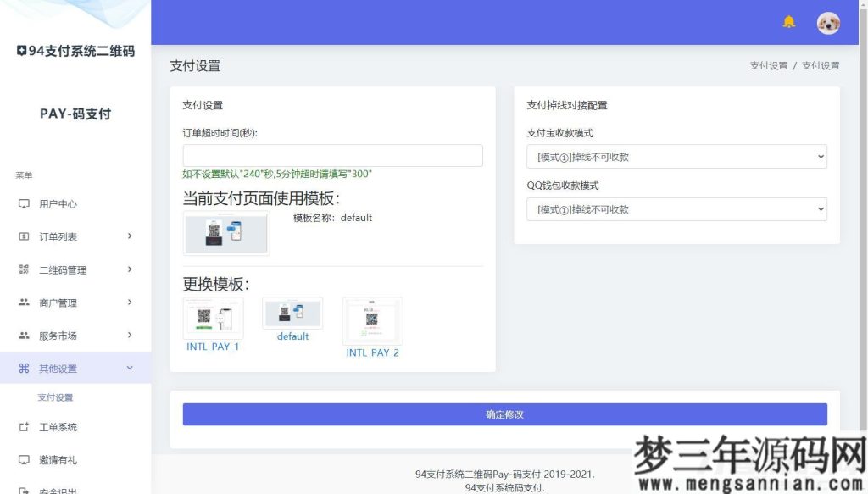Open notifications with the bell icon

click(x=788, y=23)
